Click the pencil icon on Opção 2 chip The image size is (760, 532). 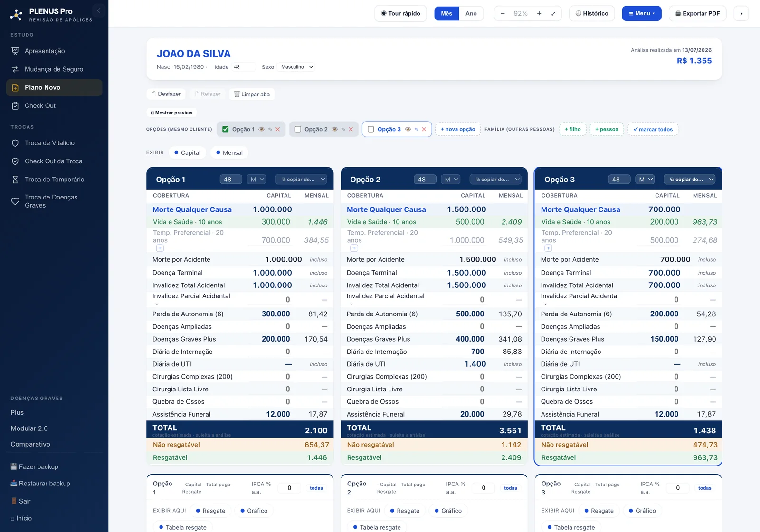[x=343, y=129]
